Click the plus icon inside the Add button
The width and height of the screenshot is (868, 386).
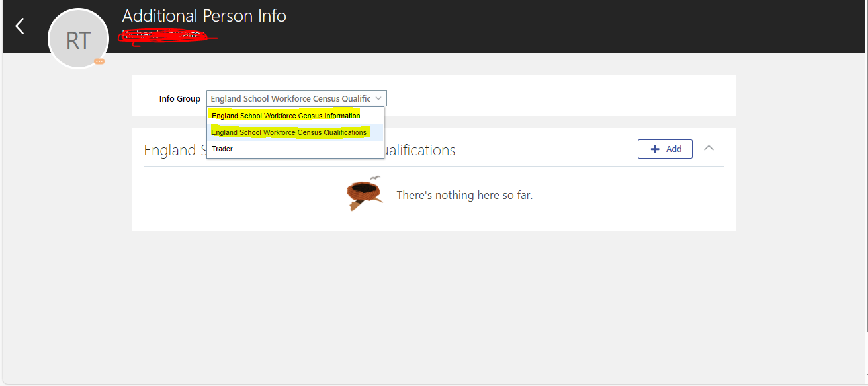click(x=656, y=149)
